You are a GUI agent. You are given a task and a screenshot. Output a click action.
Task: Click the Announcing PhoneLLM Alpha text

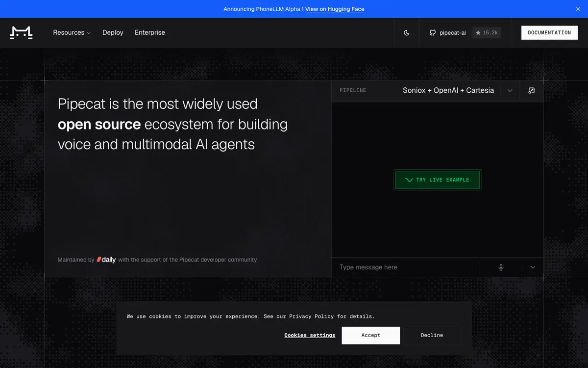click(x=263, y=9)
